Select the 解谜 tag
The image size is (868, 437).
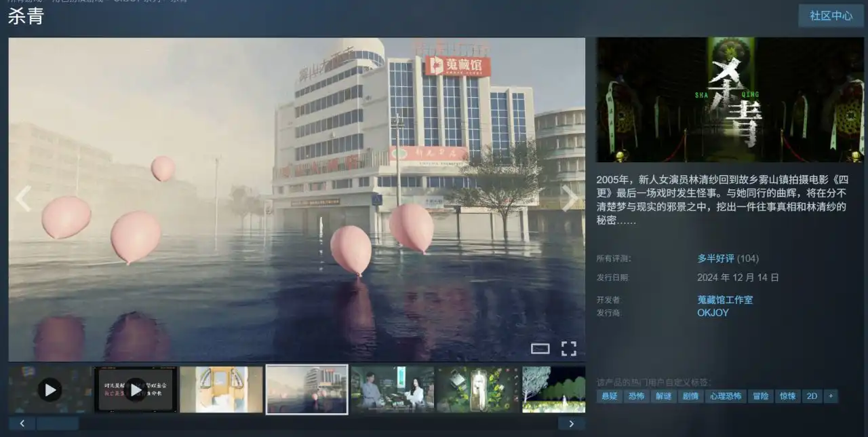tap(663, 396)
